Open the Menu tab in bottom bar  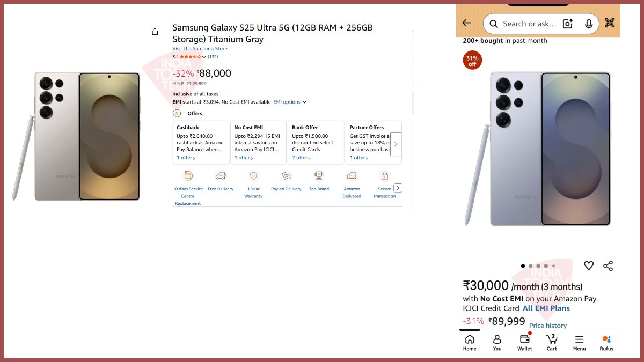579,343
